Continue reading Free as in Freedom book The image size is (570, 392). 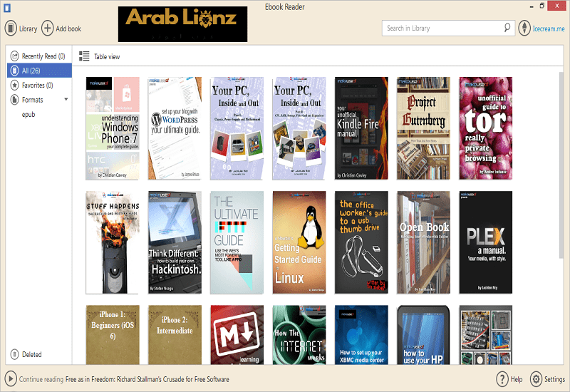(147, 379)
